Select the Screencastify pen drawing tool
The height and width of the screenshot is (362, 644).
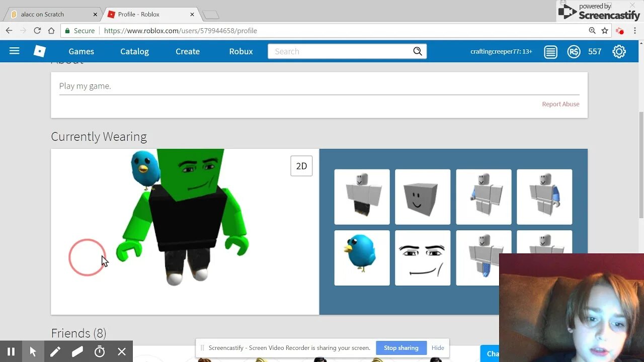click(55, 351)
